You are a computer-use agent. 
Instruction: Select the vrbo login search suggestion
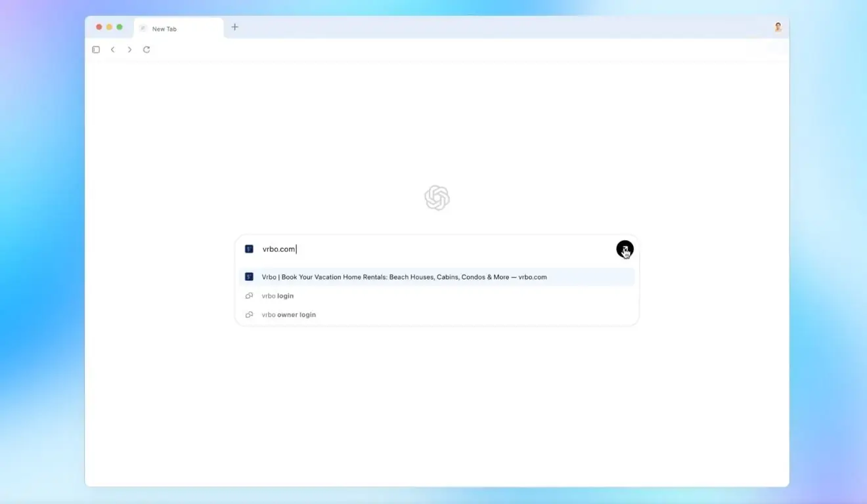click(x=278, y=295)
